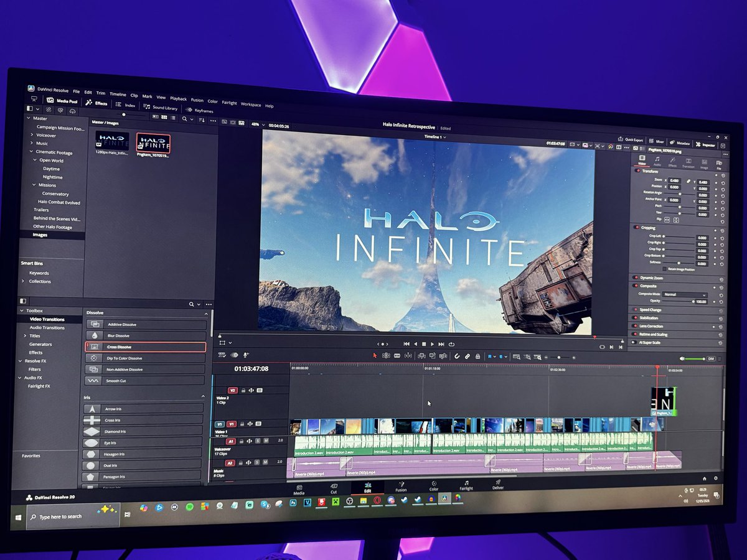
Task: Jump to first frame button
Action: click(406, 343)
